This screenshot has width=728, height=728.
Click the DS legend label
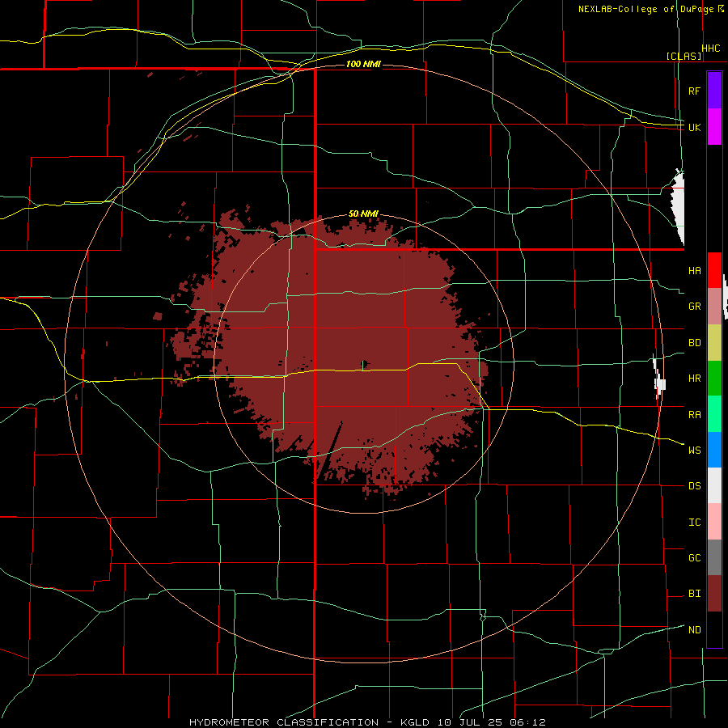click(x=694, y=486)
